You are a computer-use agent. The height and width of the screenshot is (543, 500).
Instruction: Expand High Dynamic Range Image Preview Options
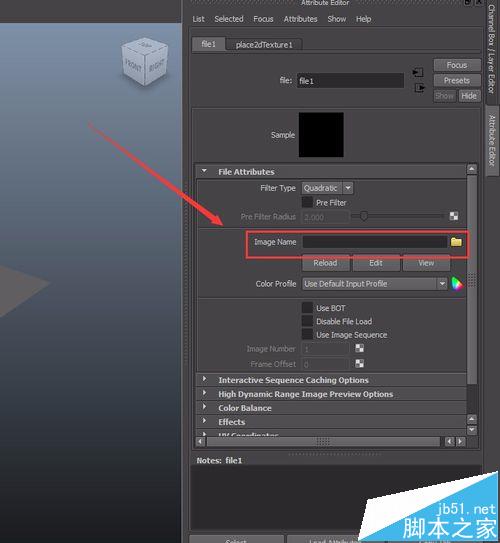point(204,393)
